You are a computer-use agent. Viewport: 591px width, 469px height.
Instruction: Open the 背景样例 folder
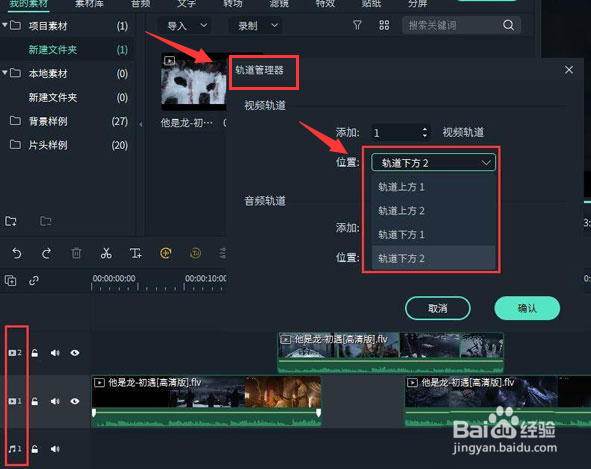tap(48, 121)
